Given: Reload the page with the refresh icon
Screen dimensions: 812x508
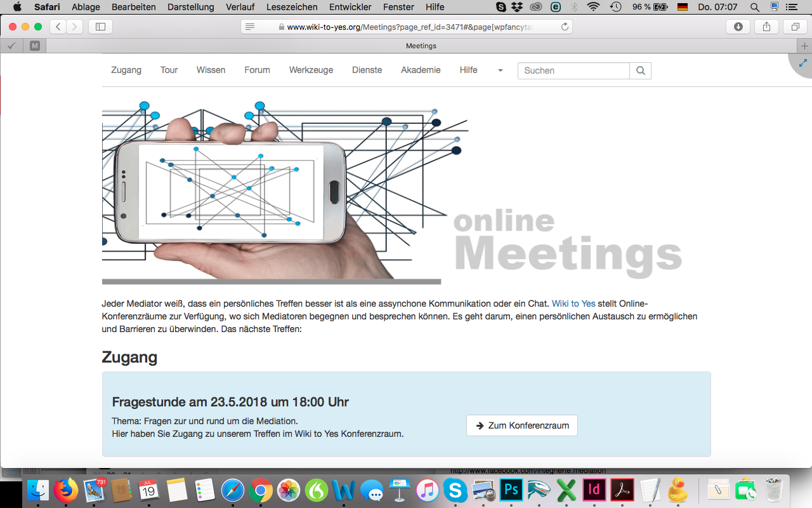Looking at the screenshot, I should (565, 27).
